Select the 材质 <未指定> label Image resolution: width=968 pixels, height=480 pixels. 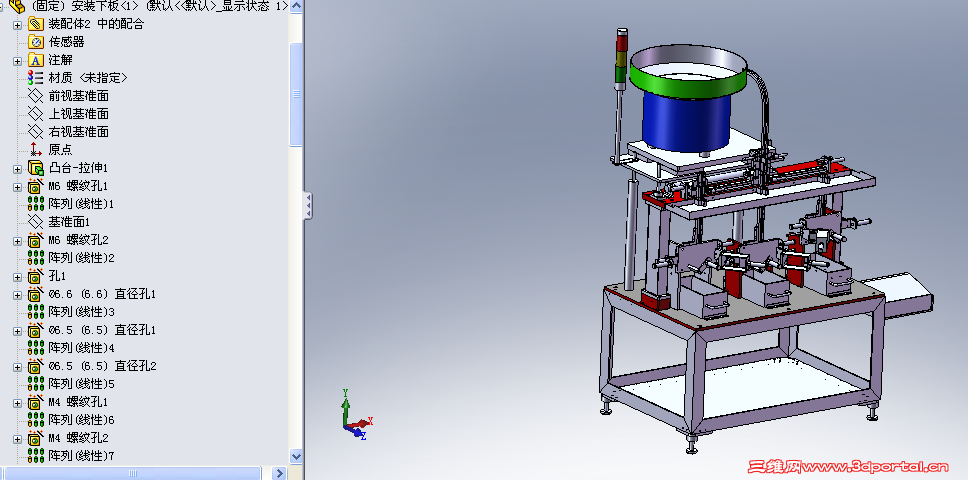tap(88, 78)
